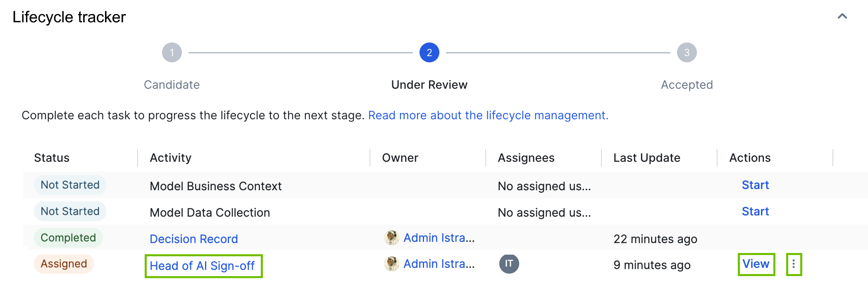Open Admin owner link for Sign-off row

(439, 264)
